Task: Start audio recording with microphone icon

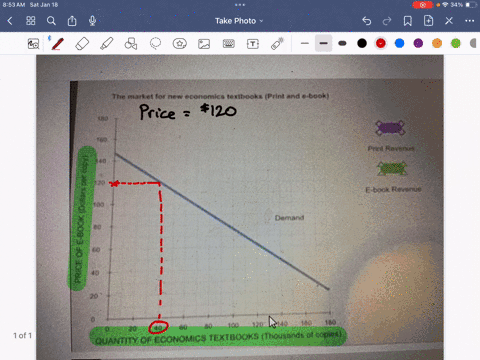Action: (x=92, y=21)
